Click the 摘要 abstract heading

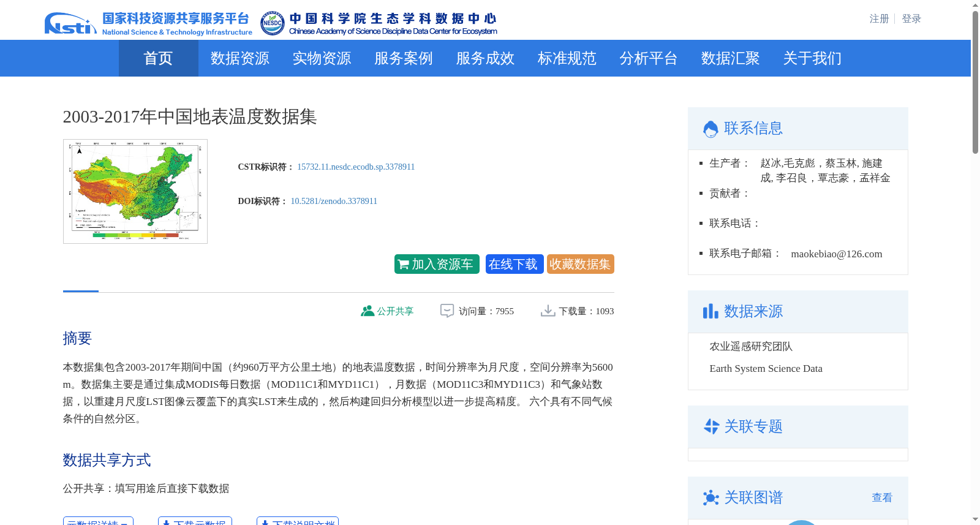tap(77, 338)
